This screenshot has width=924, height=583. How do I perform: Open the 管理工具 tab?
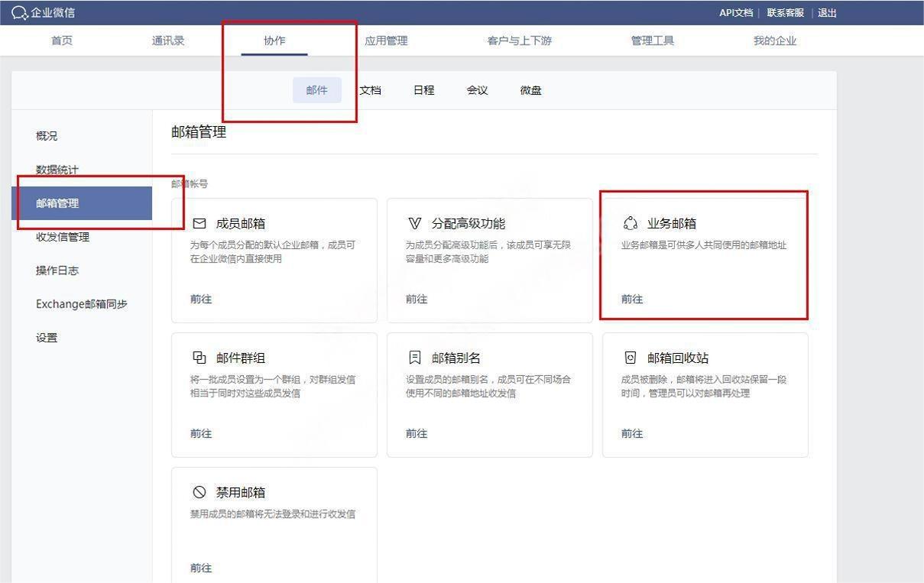point(653,40)
